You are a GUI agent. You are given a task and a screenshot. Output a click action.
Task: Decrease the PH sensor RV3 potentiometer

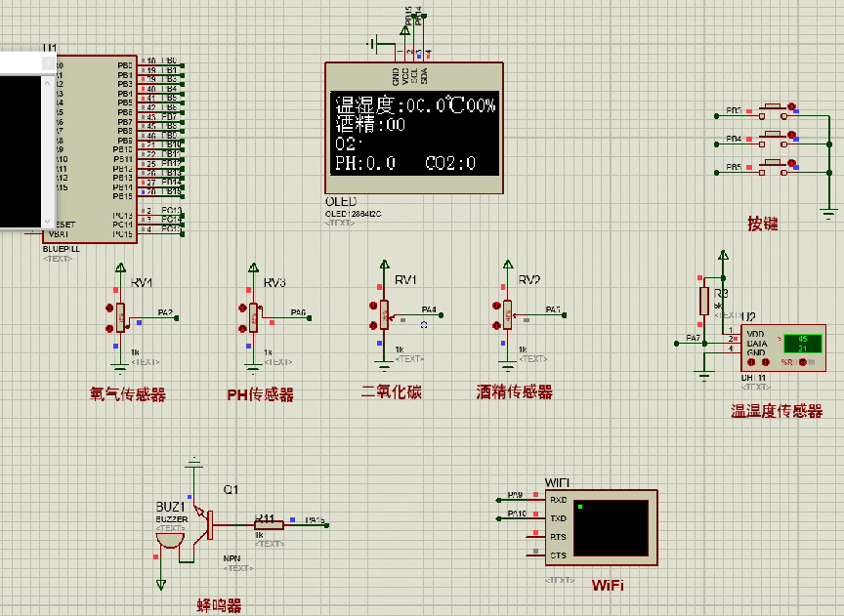coord(240,328)
